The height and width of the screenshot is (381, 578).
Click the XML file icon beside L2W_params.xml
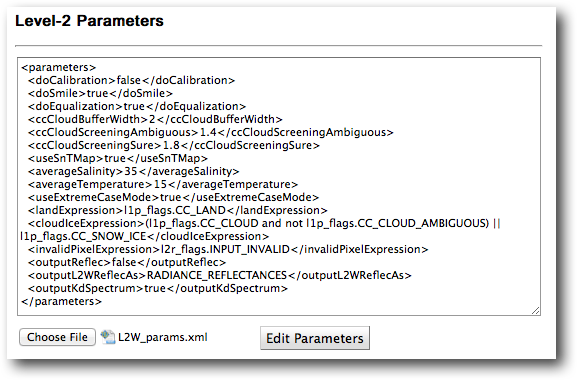108,337
